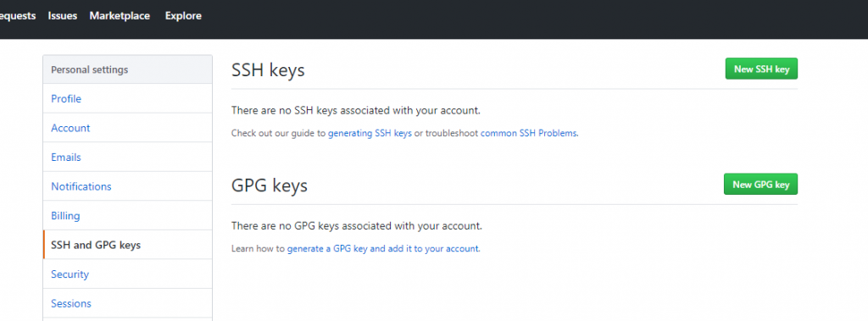
Task: Open Emails settings page
Action: (127, 158)
